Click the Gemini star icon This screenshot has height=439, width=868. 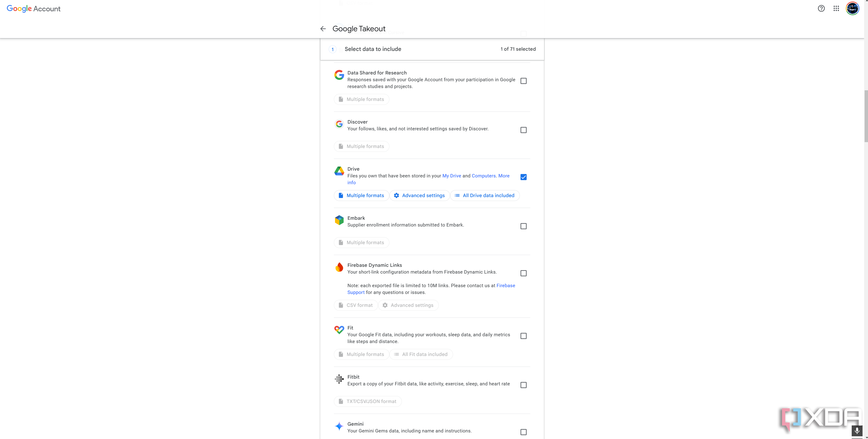(x=339, y=426)
